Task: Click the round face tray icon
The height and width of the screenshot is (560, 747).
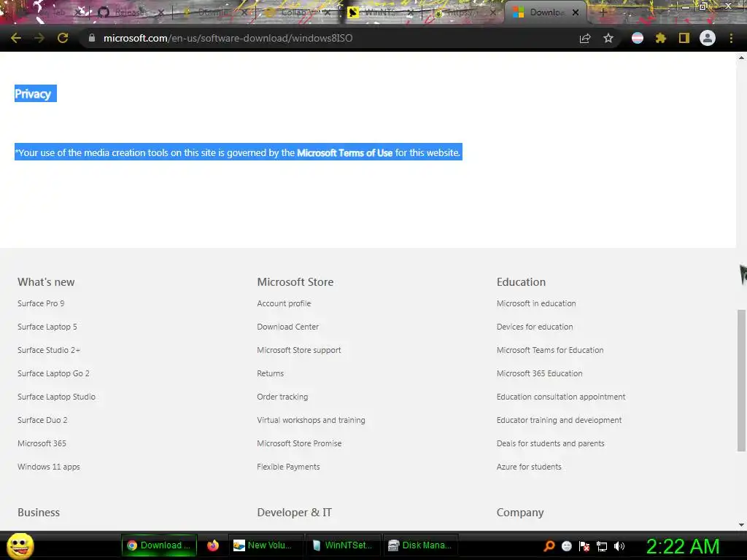Action: click(x=566, y=545)
